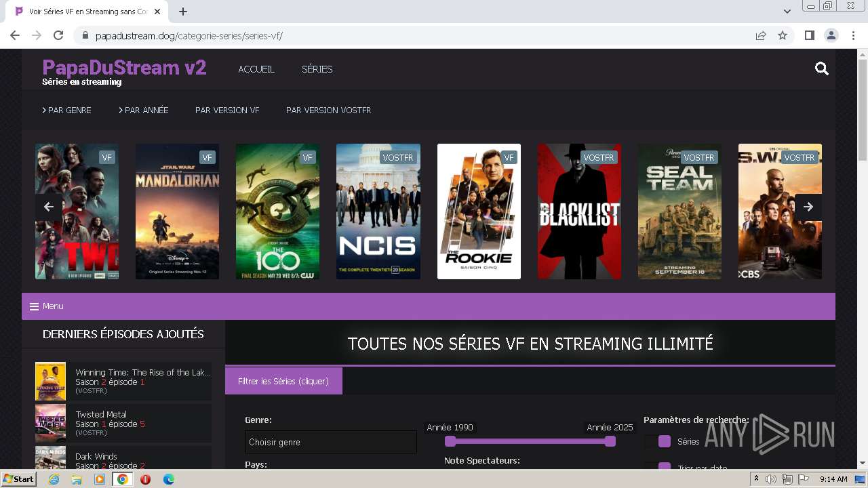Share this page icon in address bar
This screenshot has width=868, height=488.
761,35
